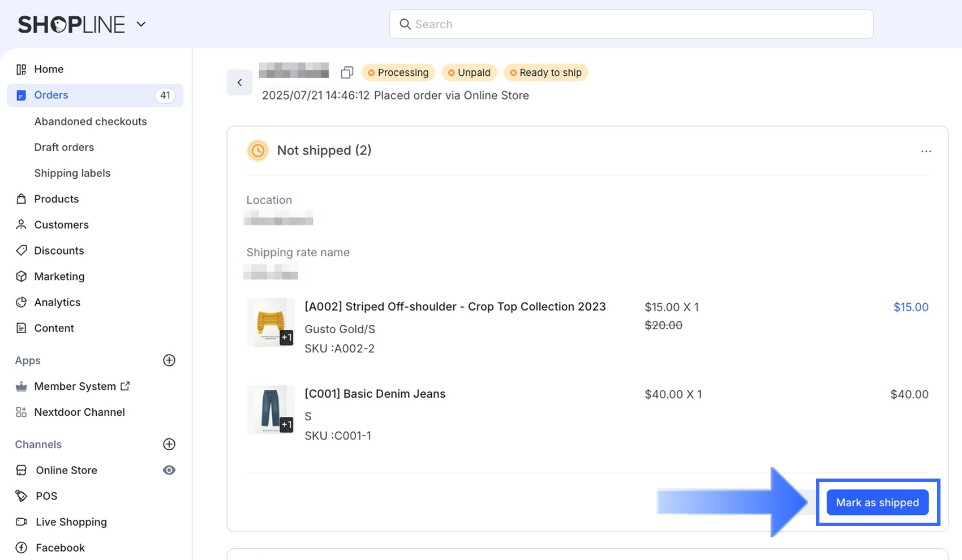Screen dimensions: 962x560
Task: Add a channel using the Channels plus icon
Action: [169, 444]
